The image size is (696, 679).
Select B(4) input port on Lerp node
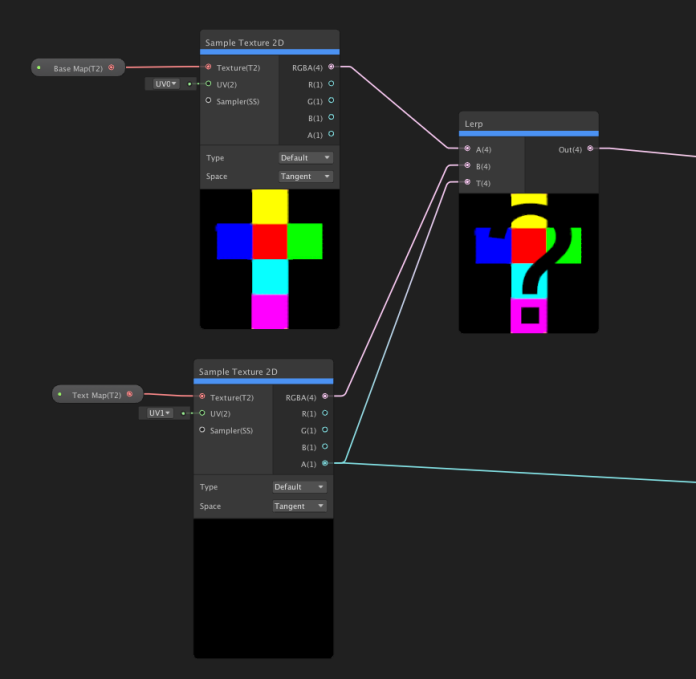coord(467,165)
